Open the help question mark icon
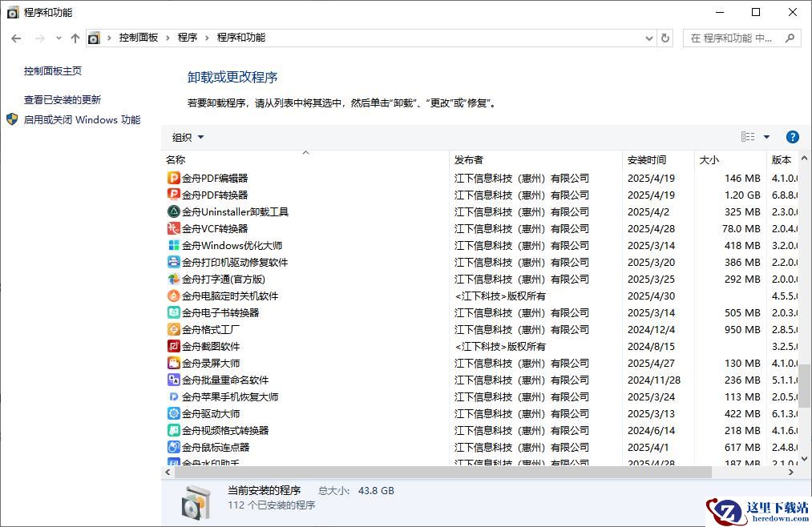The width and height of the screenshot is (812, 527). point(792,137)
